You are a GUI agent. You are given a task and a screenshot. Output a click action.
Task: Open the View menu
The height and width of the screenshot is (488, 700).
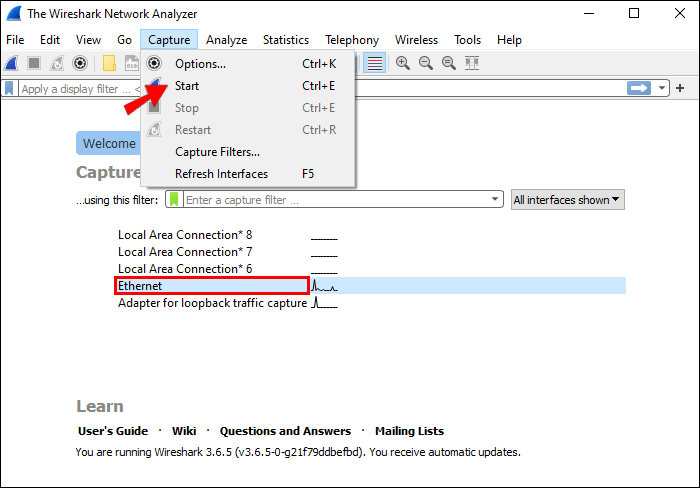tap(88, 40)
